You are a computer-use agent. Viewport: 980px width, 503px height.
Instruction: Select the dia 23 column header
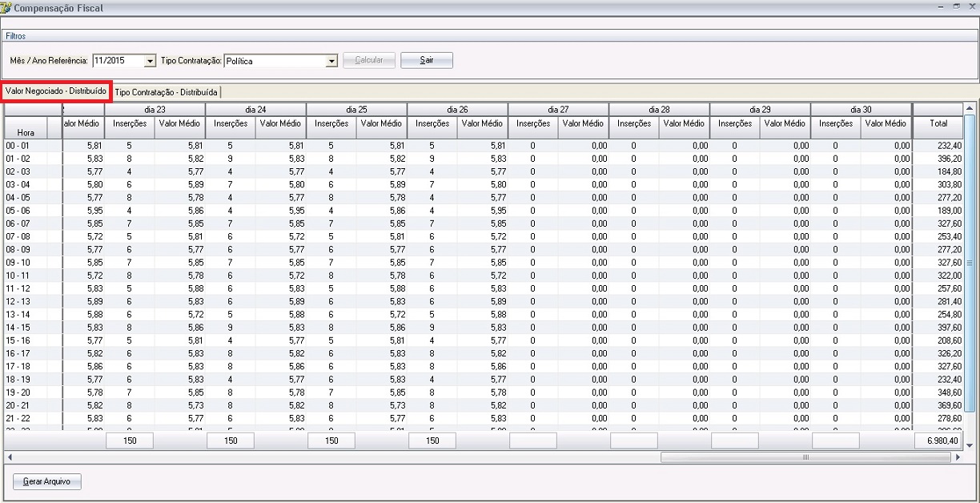(155, 109)
